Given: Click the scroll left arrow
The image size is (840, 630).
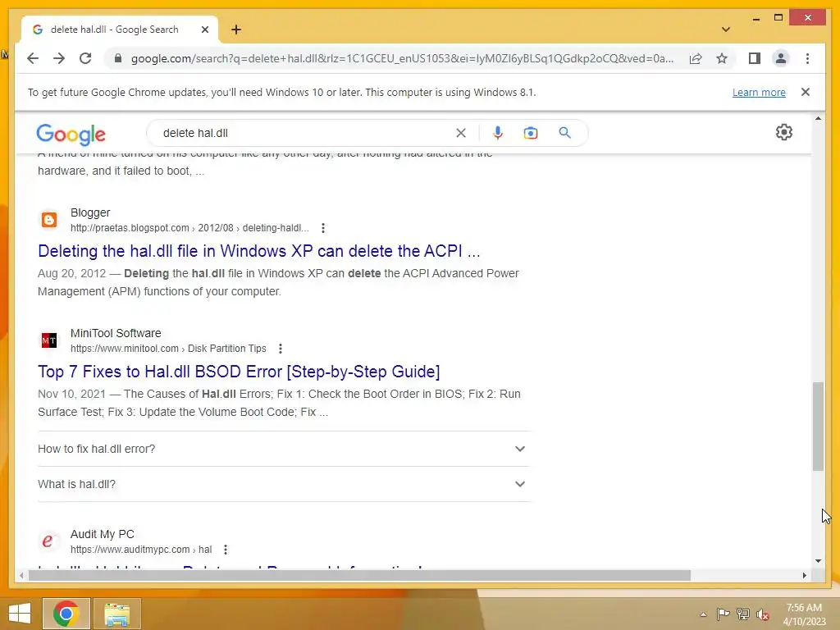Looking at the screenshot, I should click(21, 575).
